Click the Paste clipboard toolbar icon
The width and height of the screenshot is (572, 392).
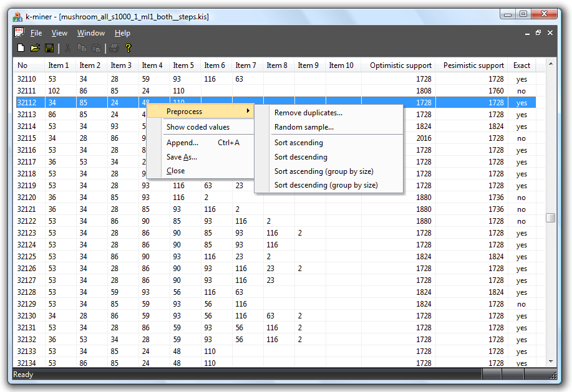point(96,48)
